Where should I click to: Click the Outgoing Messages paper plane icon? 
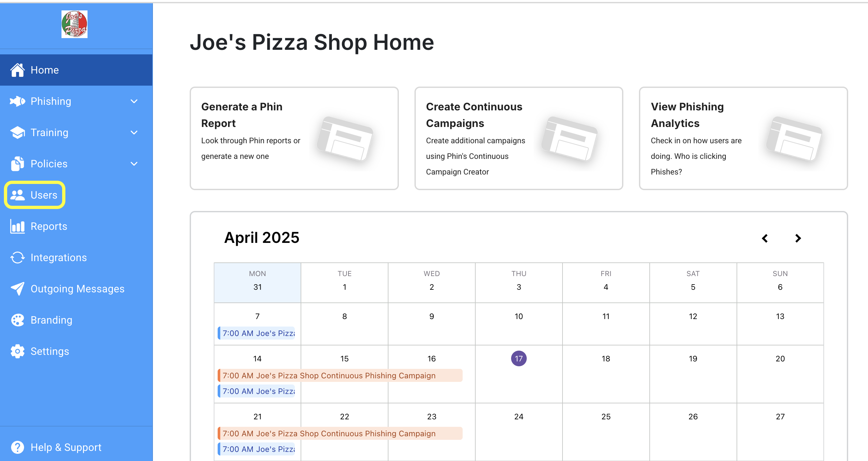pyautogui.click(x=18, y=289)
